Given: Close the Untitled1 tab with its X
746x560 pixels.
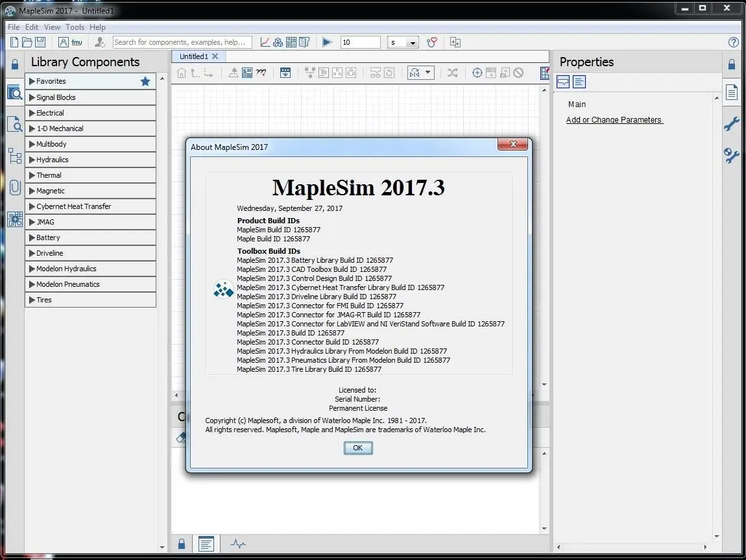Looking at the screenshot, I should [x=215, y=56].
